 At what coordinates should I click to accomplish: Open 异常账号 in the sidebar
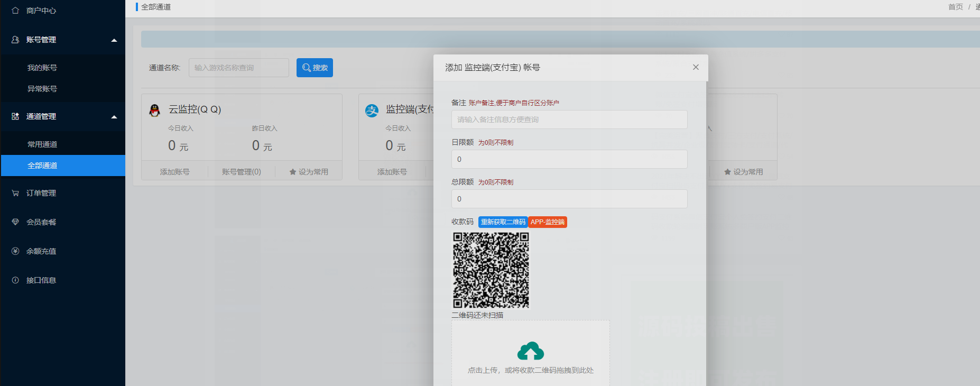(42, 89)
